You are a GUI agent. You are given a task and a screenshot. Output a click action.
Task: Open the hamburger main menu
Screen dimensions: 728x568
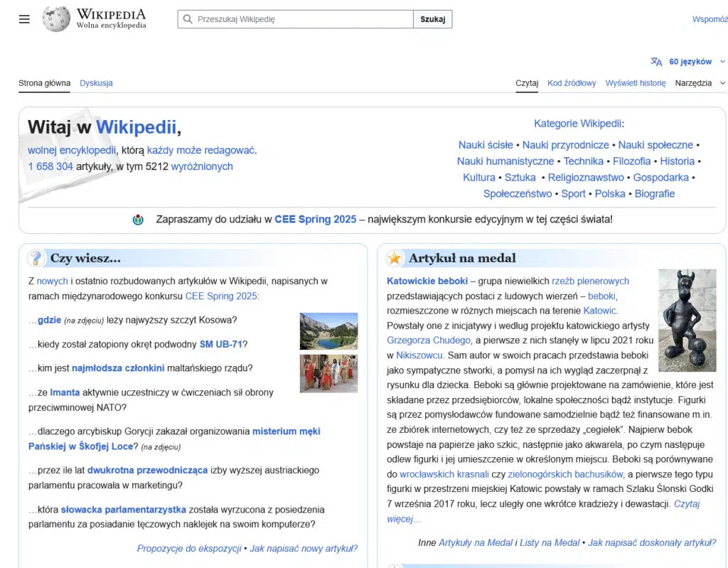(x=24, y=19)
